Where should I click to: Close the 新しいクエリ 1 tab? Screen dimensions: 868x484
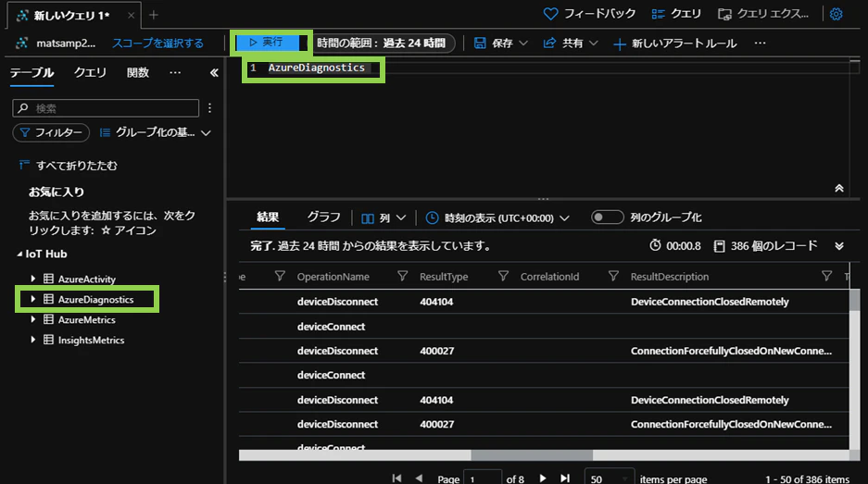[x=131, y=16]
